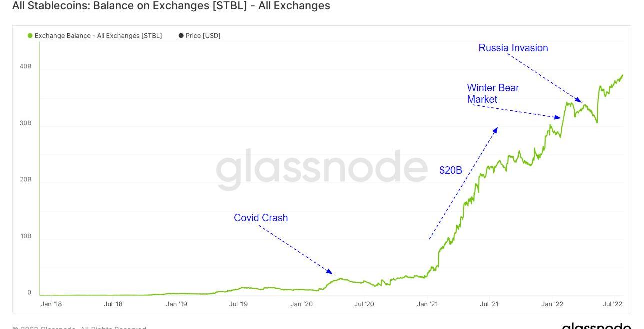Select the Winter Bear Market annotation
Image resolution: width=644 pixels, height=329 pixels.
coord(493,93)
